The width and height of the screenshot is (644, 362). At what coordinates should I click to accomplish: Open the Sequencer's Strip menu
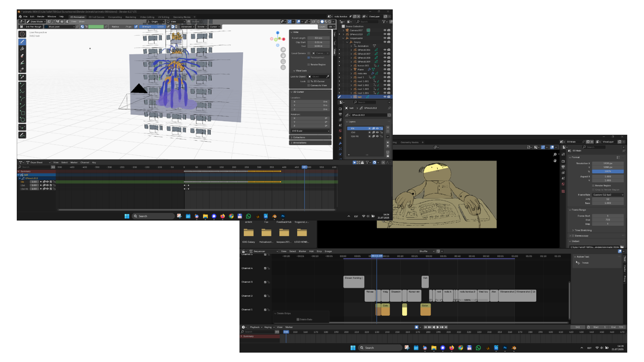(x=319, y=251)
